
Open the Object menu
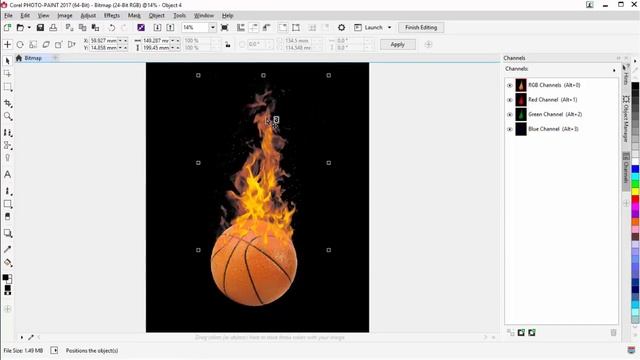156,16
